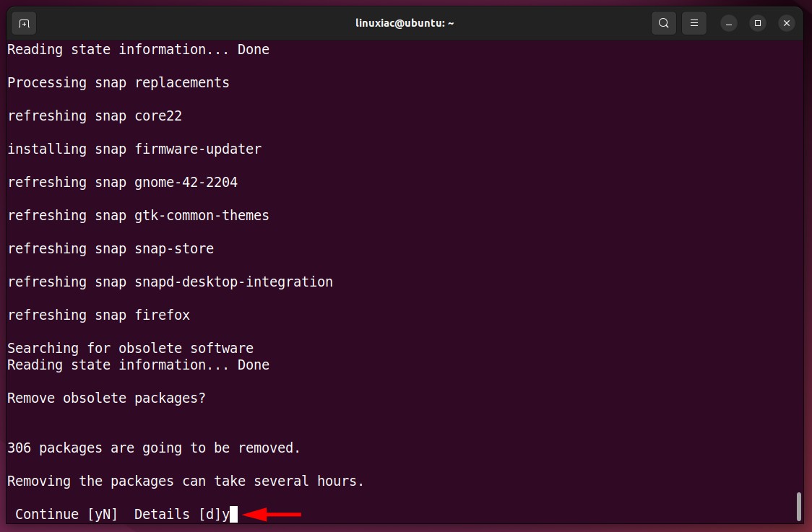812x532 pixels.
Task: Click 'Reading state information' line below 'Searching'
Action: [x=138, y=365]
